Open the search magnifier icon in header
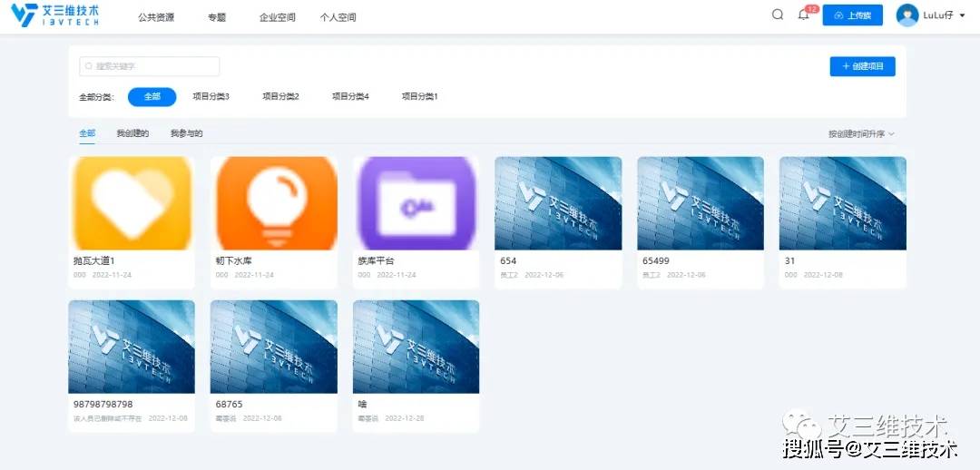The image size is (980, 470). coord(778,15)
